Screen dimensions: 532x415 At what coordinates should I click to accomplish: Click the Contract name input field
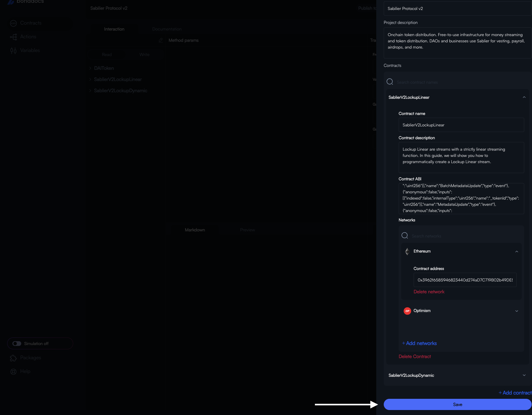coord(461,125)
